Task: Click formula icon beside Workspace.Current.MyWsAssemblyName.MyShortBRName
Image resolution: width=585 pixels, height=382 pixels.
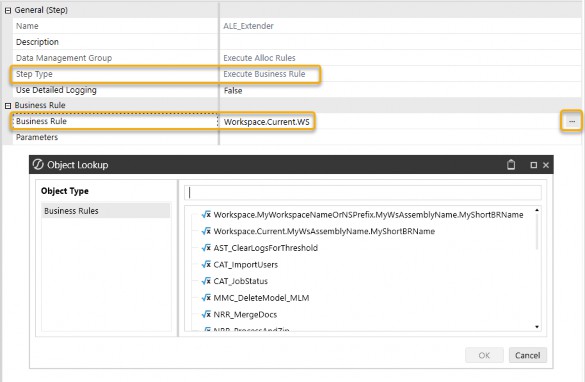Action: click(206, 231)
